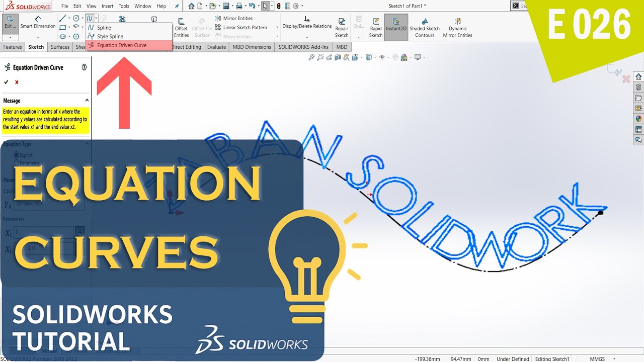
Task: Select the Circle sketch tool
Action: tap(76, 18)
